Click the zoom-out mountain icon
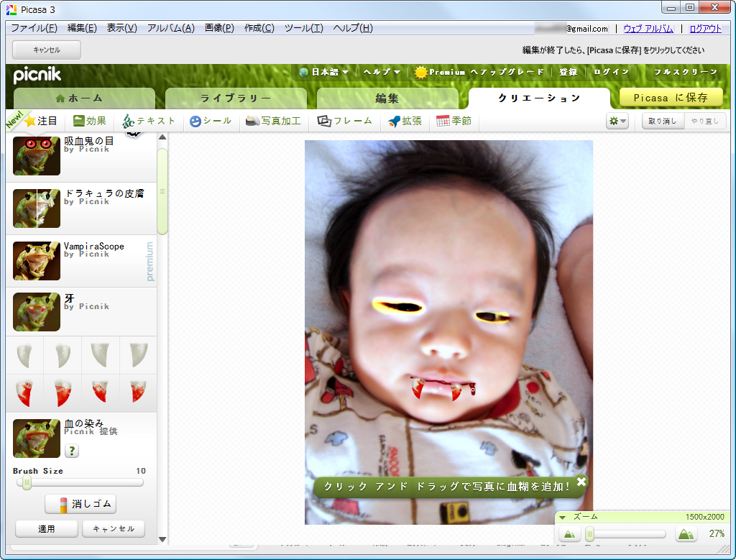 point(570,534)
